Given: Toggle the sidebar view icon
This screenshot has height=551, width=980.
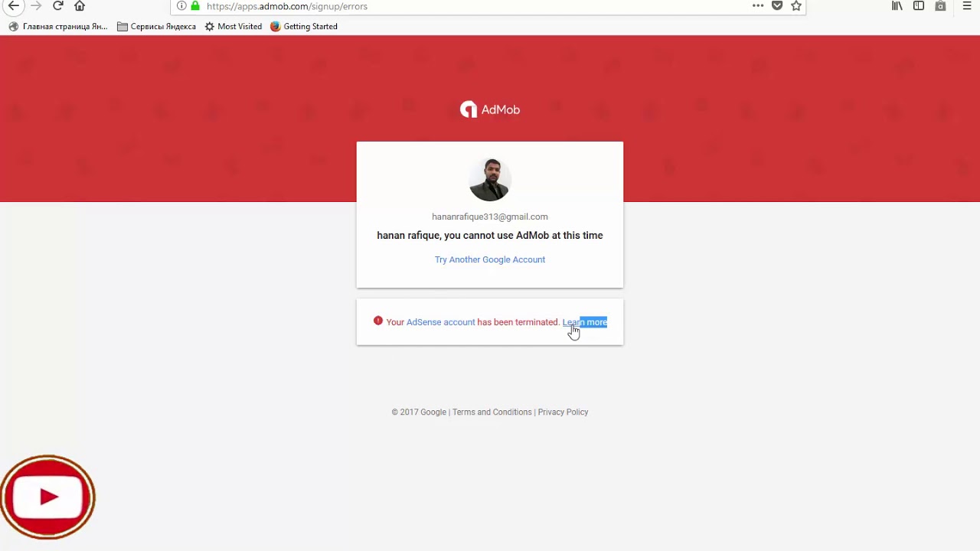Looking at the screenshot, I should pos(919,6).
